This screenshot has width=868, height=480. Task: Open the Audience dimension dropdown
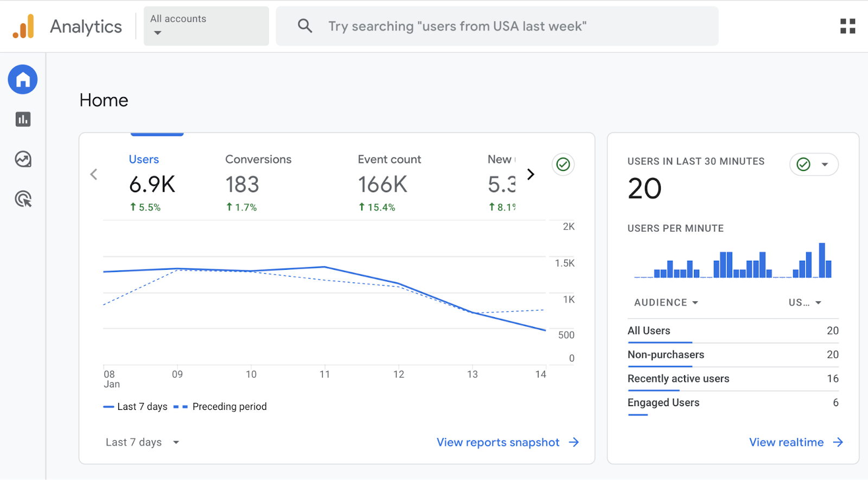click(x=666, y=302)
